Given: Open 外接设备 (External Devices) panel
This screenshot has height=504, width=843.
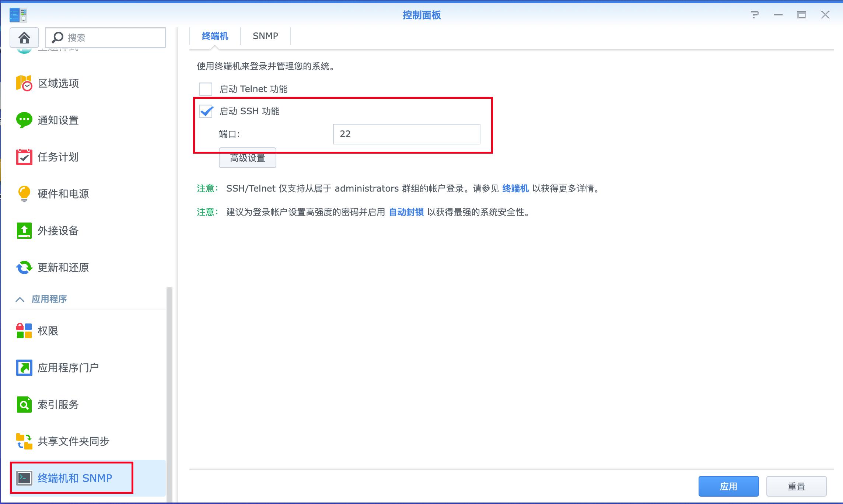Looking at the screenshot, I should [57, 231].
